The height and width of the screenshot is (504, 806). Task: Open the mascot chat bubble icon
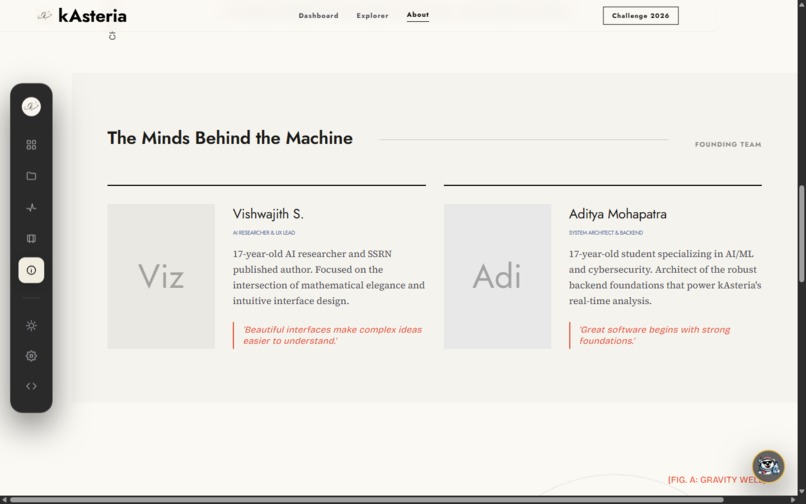(x=768, y=466)
